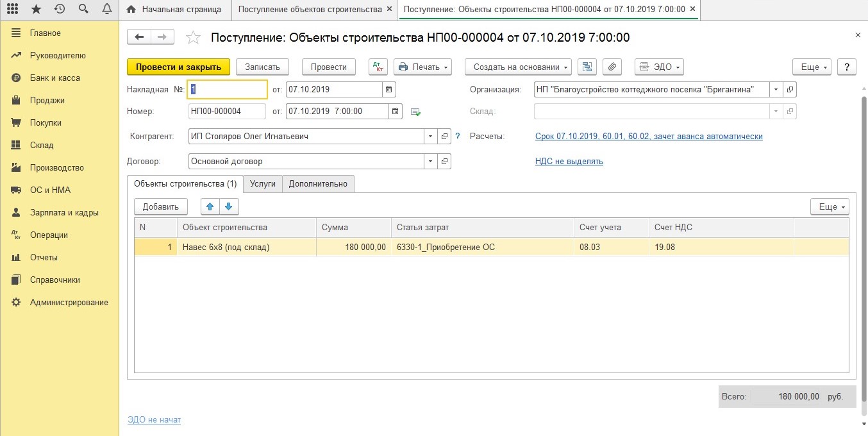Switch to the Услуги tab
The image size is (868, 436).
coord(263,184)
